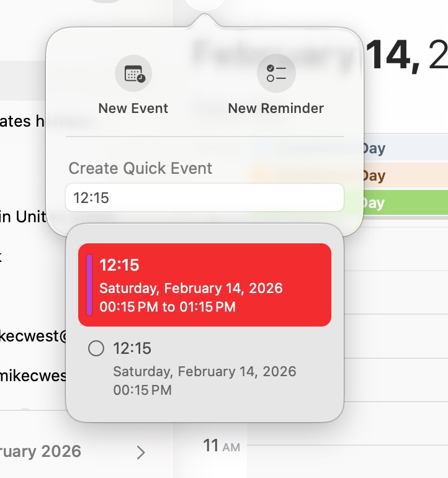This screenshot has width=448, height=478.
Task: Select the sidebar entry starting with 'ates h'
Action: 23,121
